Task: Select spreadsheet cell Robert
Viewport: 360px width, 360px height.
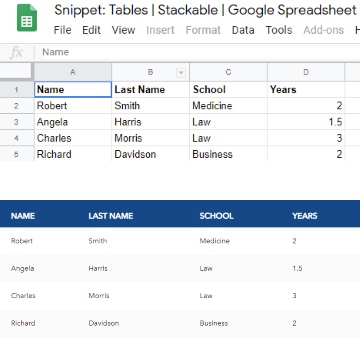Action: click(x=73, y=106)
